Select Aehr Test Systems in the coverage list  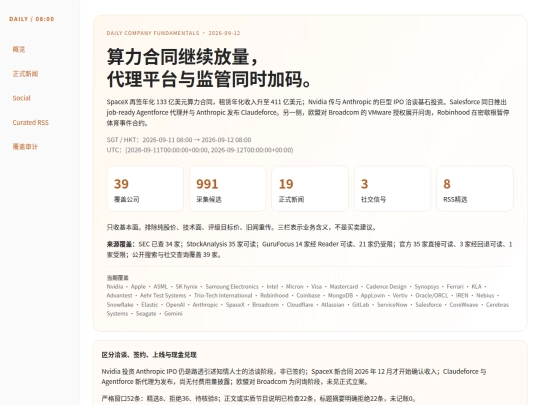(x=163, y=295)
